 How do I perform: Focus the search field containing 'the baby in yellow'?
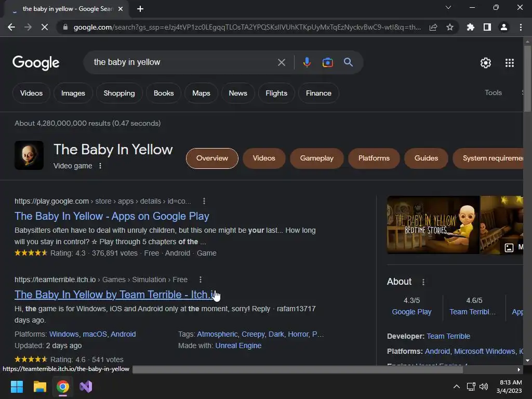point(183,62)
